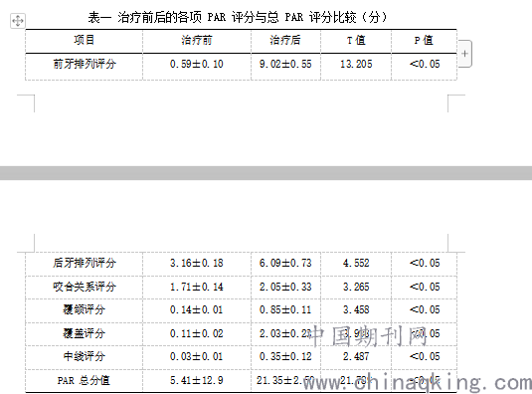Click the 前牙排列评分 row label
The height and width of the screenshot is (394, 532).
click(85, 64)
